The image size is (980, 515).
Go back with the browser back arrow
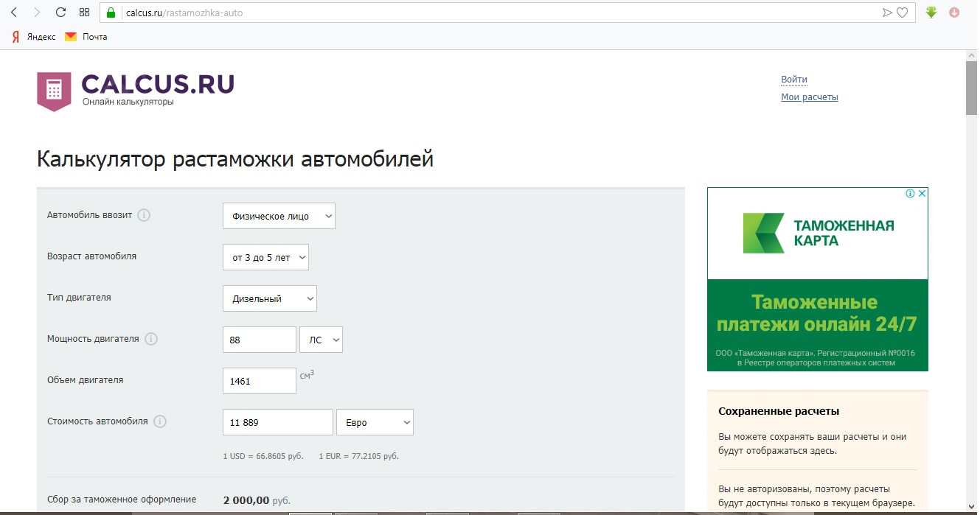(x=14, y=13)
